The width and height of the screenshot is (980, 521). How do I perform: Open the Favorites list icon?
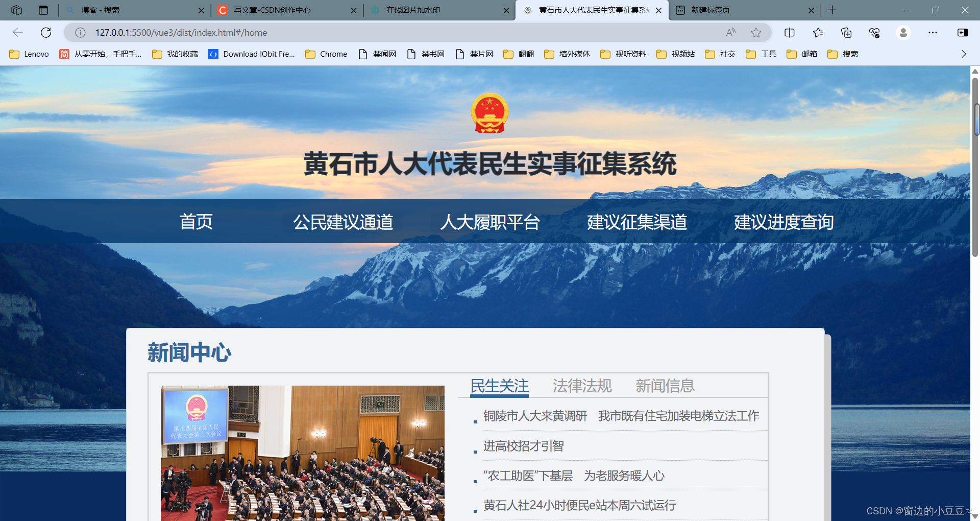(x=818, y=33)
